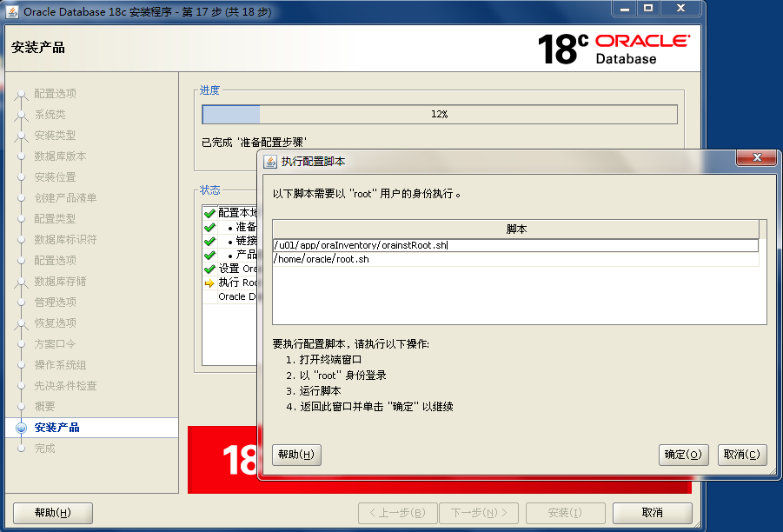The width and height of the screenshot is (783, 532).
Task: Select the 操作系统组 step in the sidebar
Action: [x=61, y=365]
